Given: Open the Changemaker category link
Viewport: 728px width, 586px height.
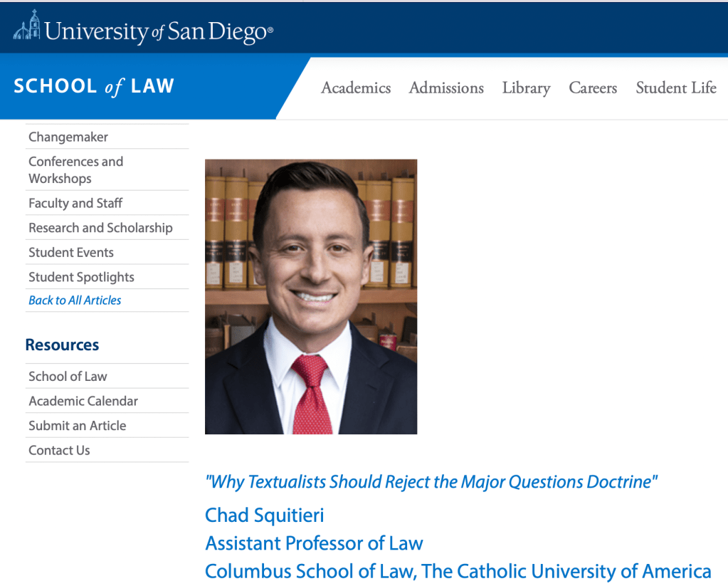Looking at the screenshot, I should point(68,137).
